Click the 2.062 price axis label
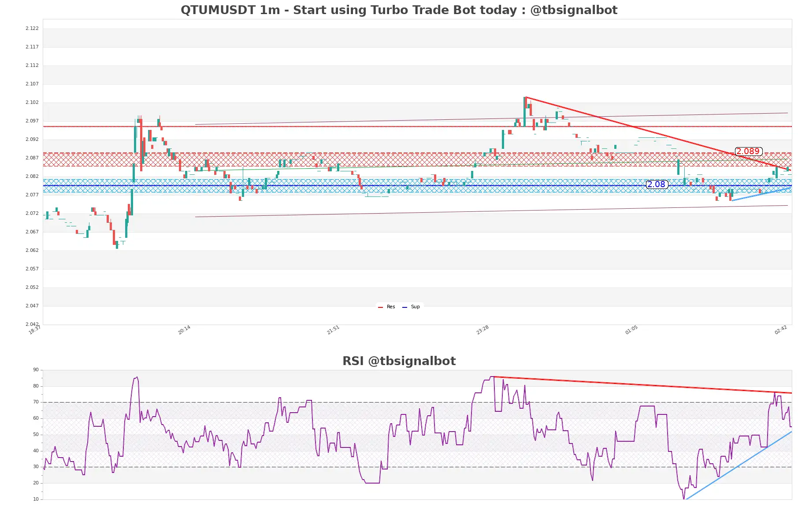 pos(32,250)
